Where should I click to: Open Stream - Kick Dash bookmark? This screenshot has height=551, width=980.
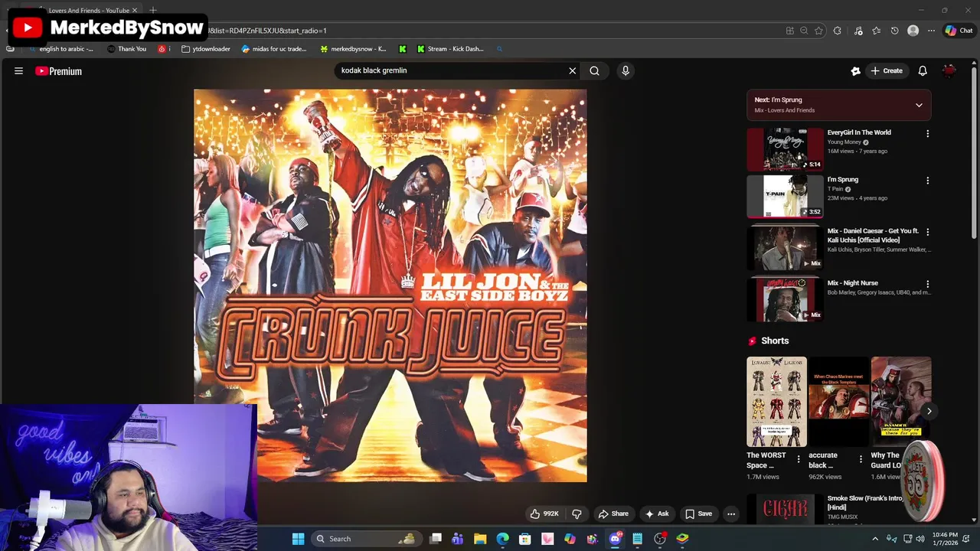click(x=450, y=48)
